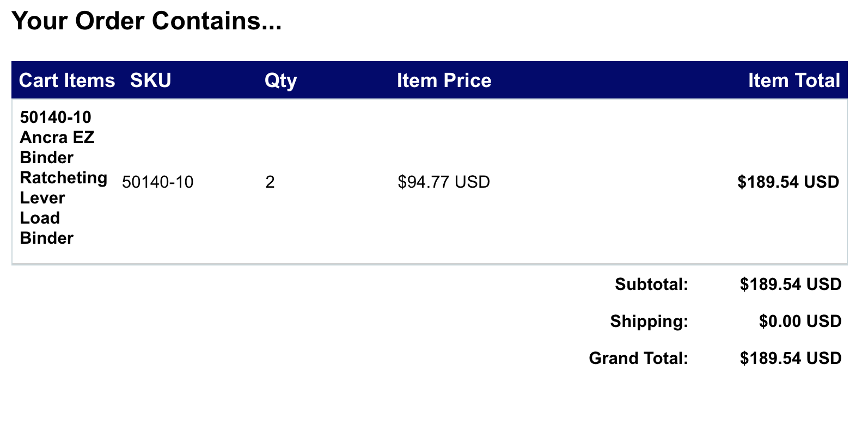
Task: Click the row's $189.54 USD item total
Action: point(788,182)
